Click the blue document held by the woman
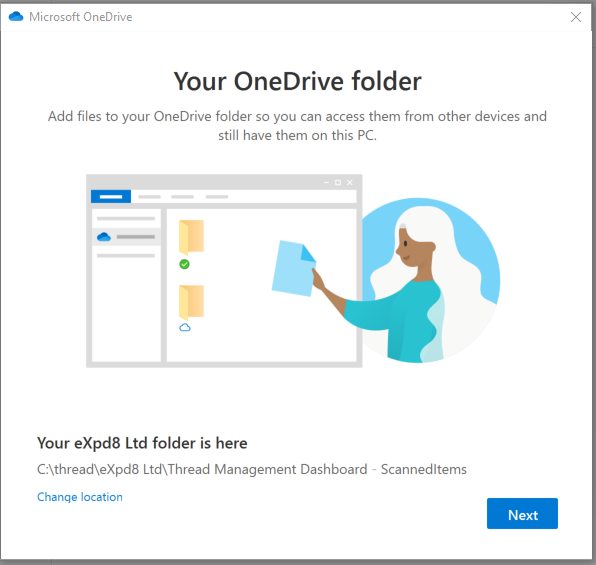 pyautogui.click(x=293, y=268)
